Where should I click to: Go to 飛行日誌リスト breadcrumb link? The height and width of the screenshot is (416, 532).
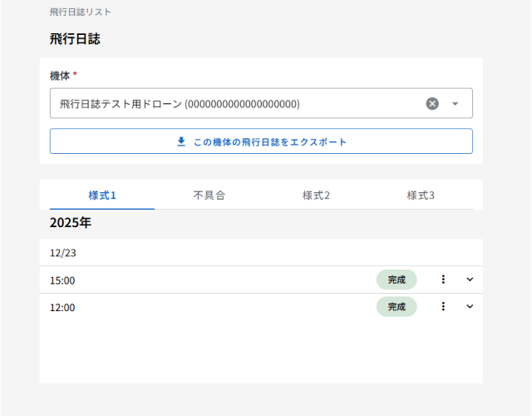tap(81, 12)
